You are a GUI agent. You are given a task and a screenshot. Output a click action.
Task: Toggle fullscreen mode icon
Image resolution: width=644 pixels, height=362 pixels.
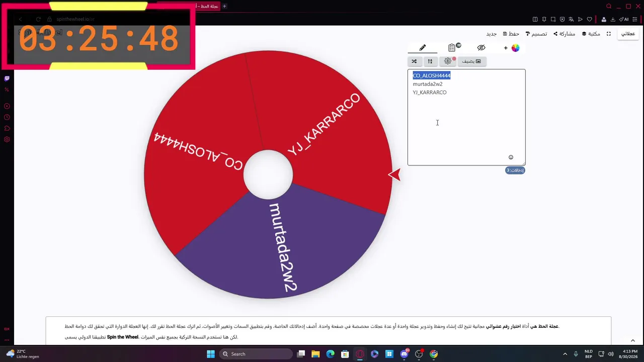point(608,34)
